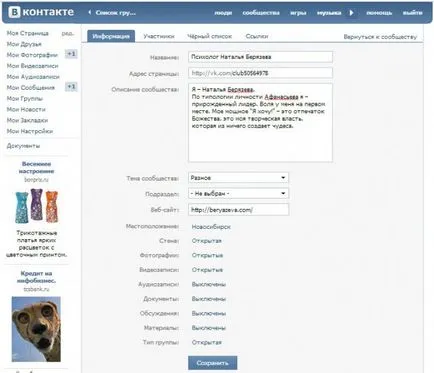Open люди in the top navigation

pyautogui.click(x=223, y=13)
